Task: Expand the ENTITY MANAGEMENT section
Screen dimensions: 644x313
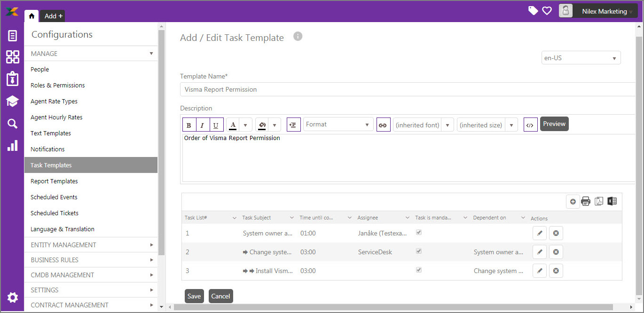Action: point(91,245)
